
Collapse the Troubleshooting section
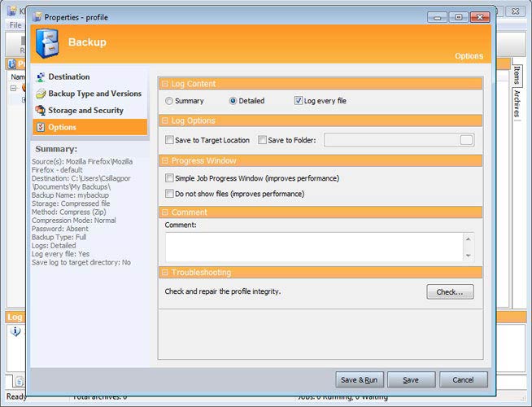(165, 273)
